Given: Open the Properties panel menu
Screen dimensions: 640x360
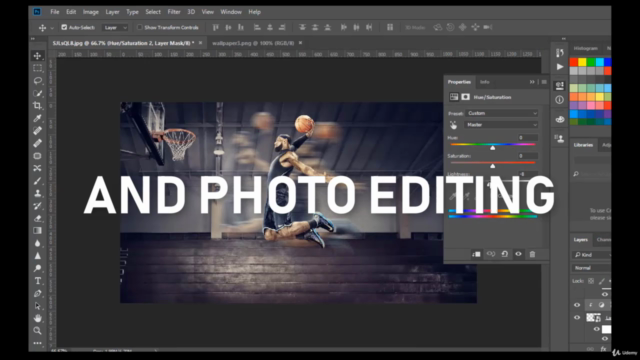Looking at the screenshot, I should (544, 82).
